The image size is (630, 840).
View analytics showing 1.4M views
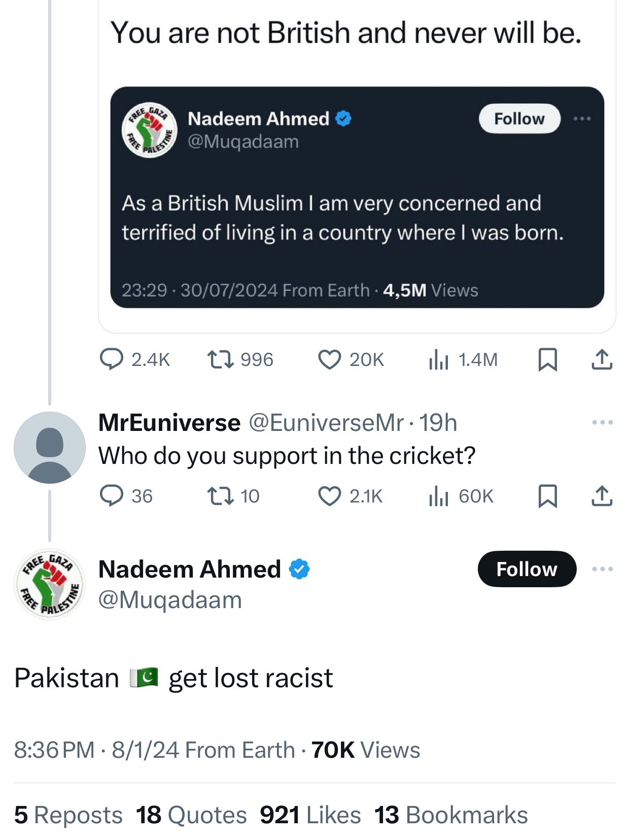coord(463,360)
